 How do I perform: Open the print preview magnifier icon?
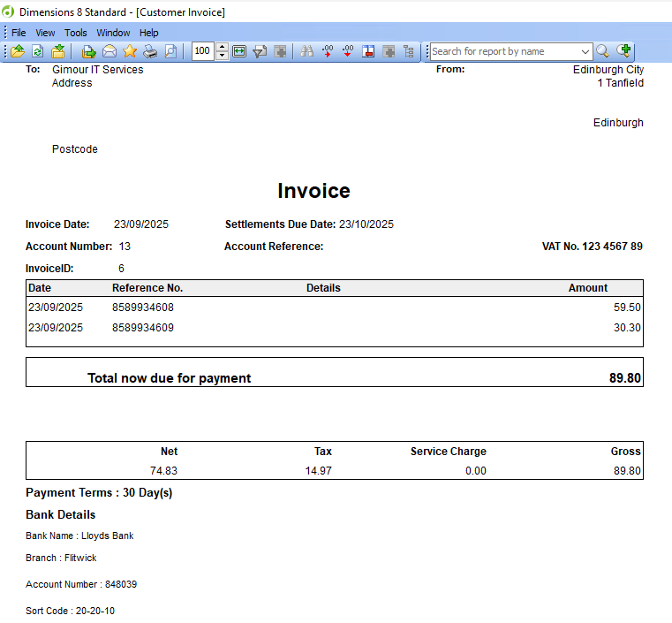[170, 51]
